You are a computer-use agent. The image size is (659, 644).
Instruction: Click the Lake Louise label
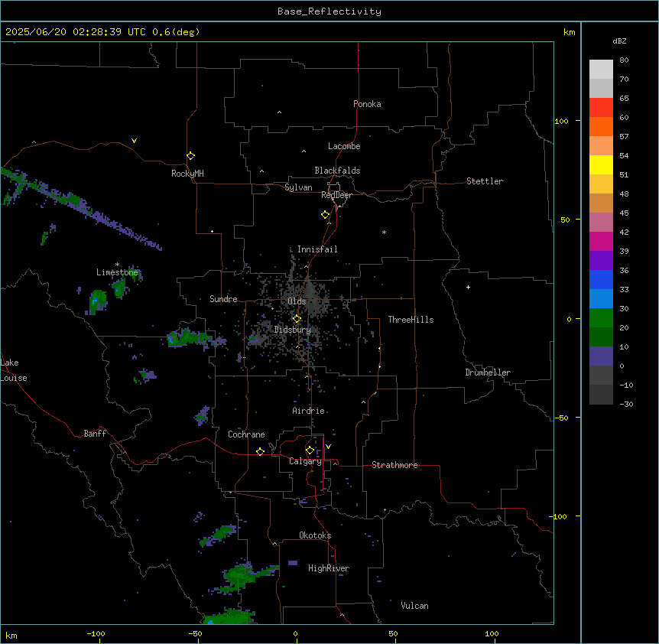point(14,370)
